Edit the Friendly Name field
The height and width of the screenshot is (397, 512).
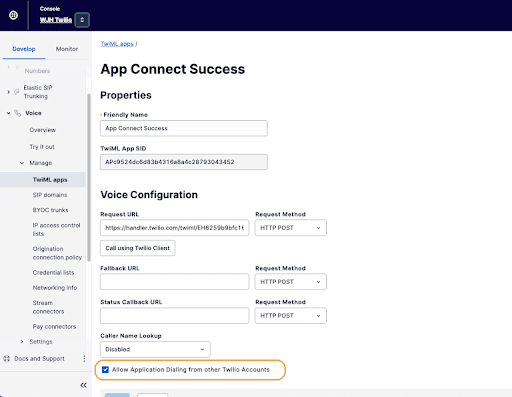tap(184, 128)
